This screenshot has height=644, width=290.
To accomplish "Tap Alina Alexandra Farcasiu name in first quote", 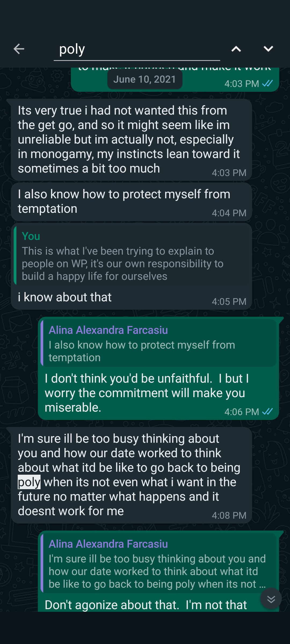I will pyautogui.click(x=108, y=330).
